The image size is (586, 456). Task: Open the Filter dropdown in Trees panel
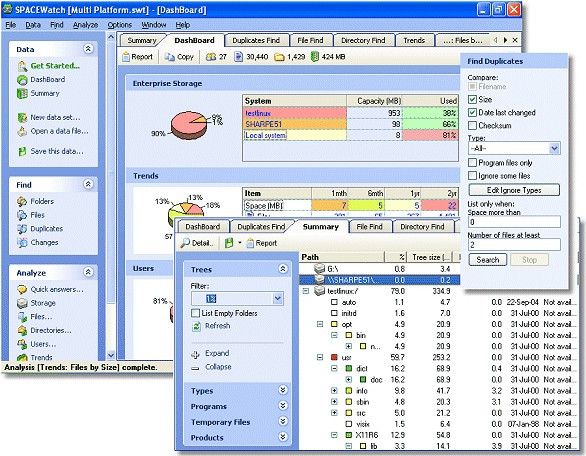click(x=277, y=299)
